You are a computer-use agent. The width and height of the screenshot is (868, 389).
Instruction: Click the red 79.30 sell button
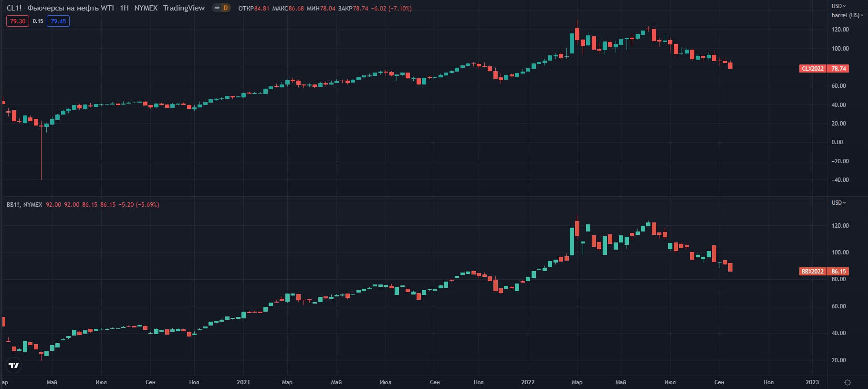point(18,21)
